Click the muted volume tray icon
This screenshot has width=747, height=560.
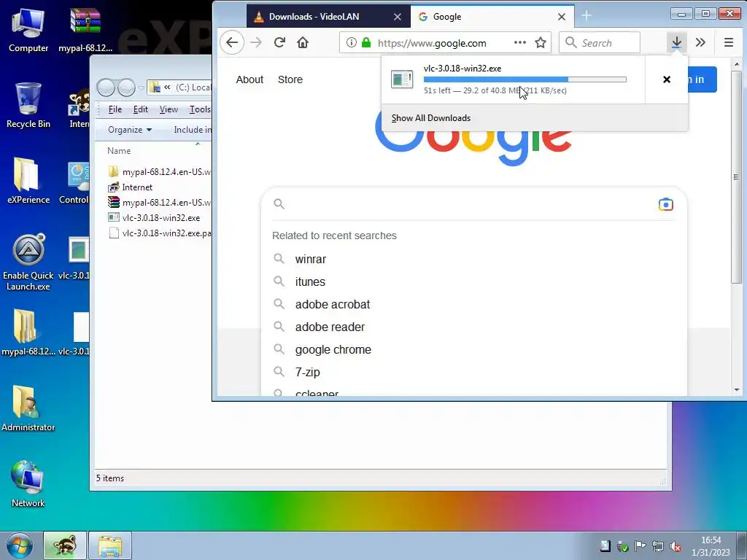pyautogui.click(x=675, y=546)
